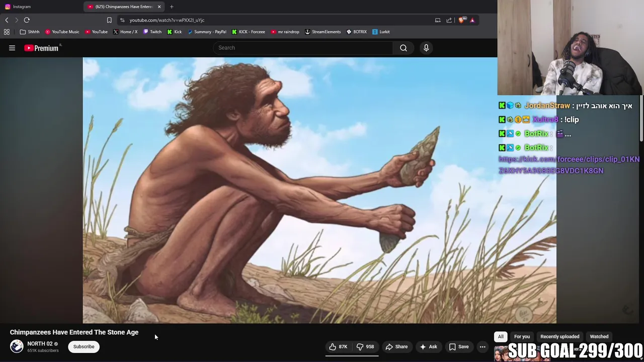
Task: Open the KICK - Forceee bookmark
Action: 249,32
